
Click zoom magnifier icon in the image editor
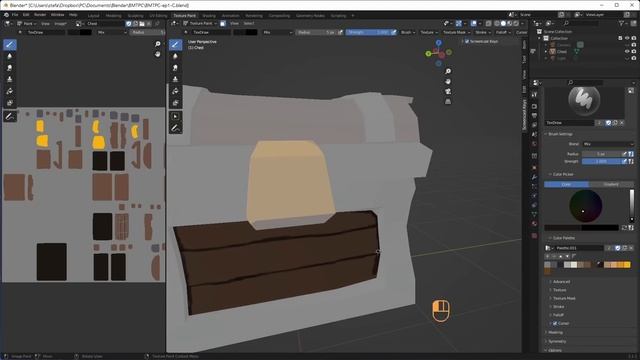(x=158, y=44)
